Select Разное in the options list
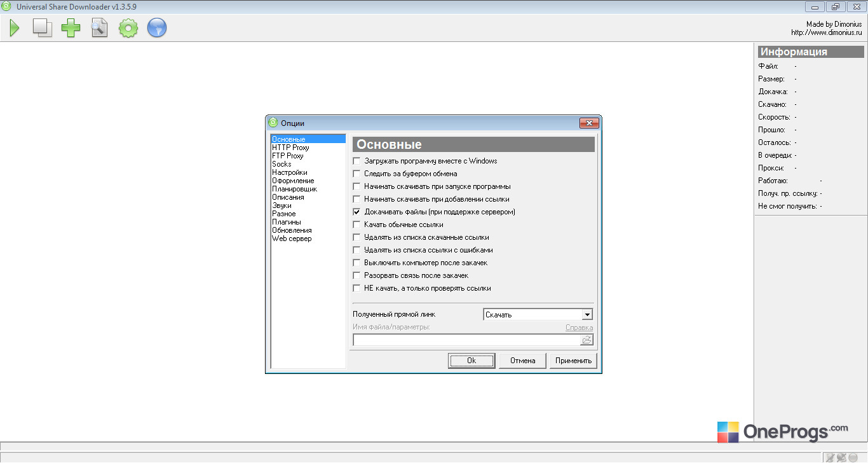 (284, 214)
